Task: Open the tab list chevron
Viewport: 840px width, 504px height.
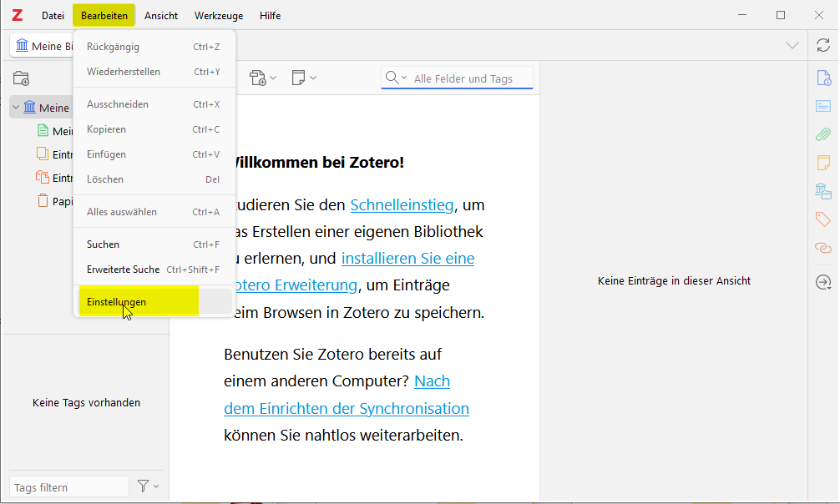Action: pos(792,46)
